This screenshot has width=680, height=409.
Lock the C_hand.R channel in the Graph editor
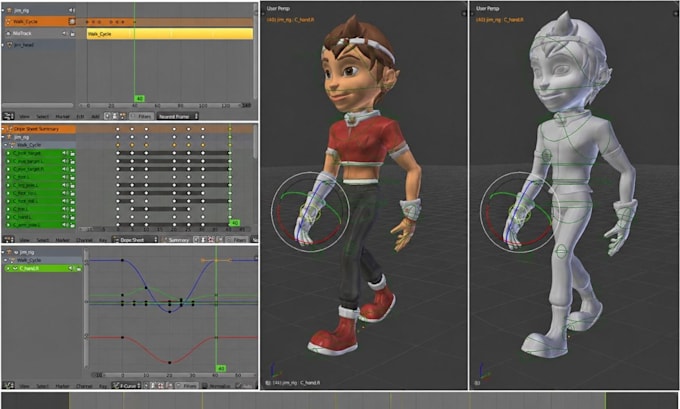coord(79,268)
